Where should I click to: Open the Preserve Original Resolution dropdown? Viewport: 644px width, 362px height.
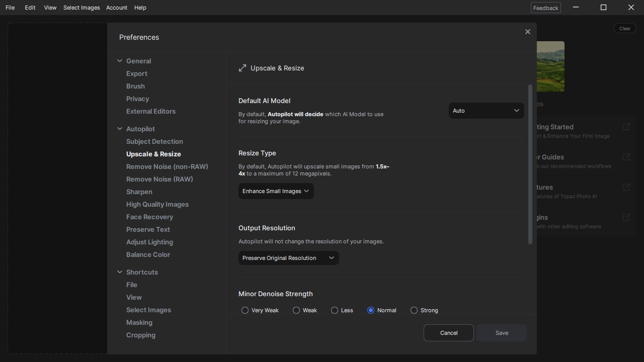[x=288, y=258]
